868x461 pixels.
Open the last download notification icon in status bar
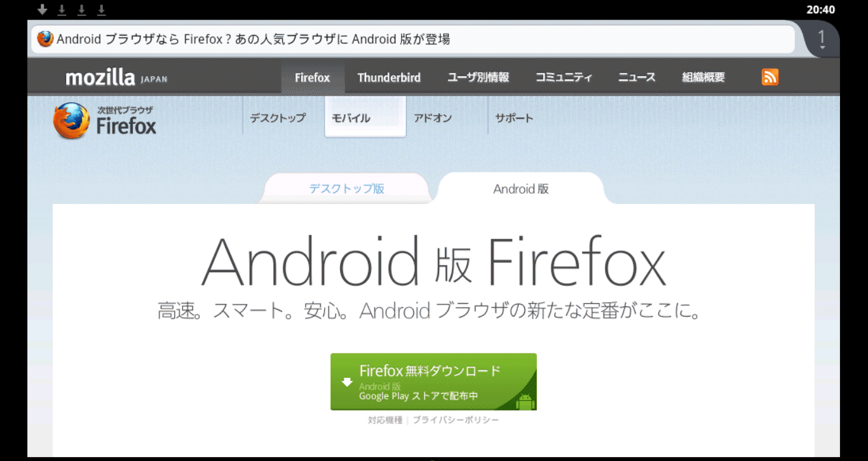(x=102, y=10)
